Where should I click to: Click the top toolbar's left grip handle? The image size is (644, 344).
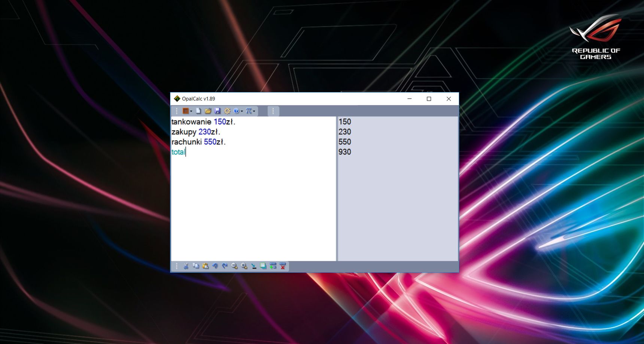[176, 111]
